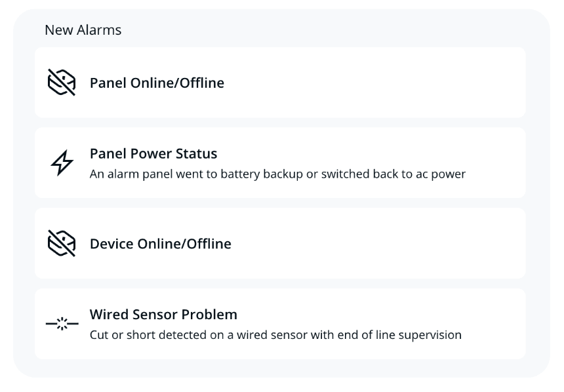Click the battery backup description text
Screen dimensions: 564x392
pyautogui.click(x=277, y=174)
